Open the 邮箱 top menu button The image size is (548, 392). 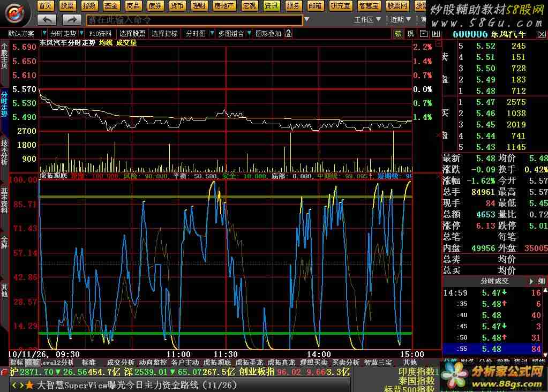[315, 5]
